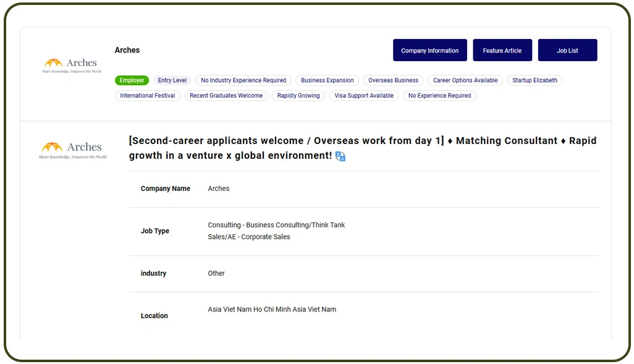Select the Entry Level tag
This screenshot has height=364, width=634.
tap(172, 80)
